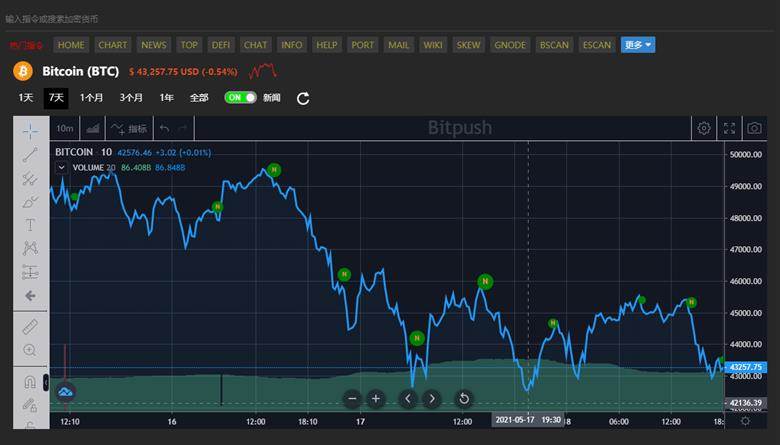Take a chart snapshot with camera icon
Image resolution: width=780 pixels, height=445 pixels.
754,128
